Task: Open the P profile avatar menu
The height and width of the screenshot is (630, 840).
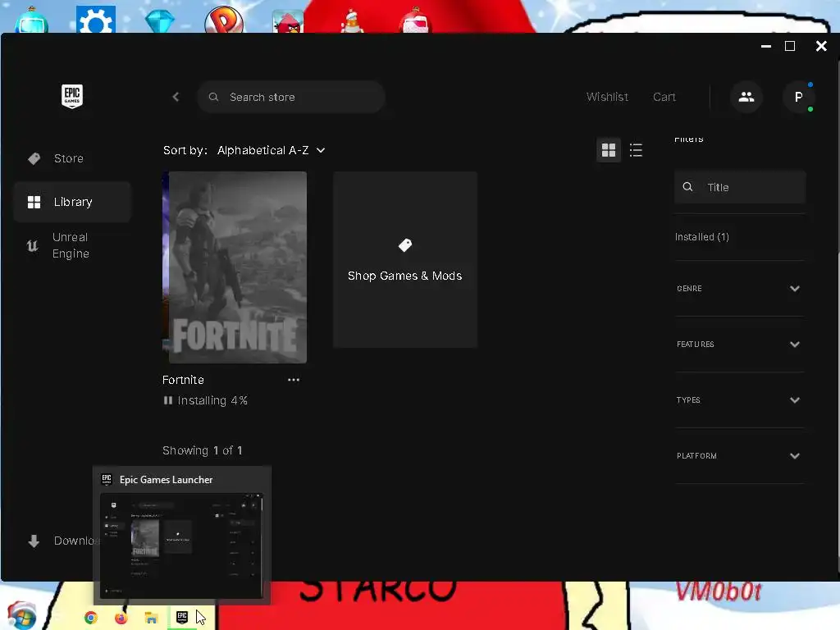Action: pos(798,97)
